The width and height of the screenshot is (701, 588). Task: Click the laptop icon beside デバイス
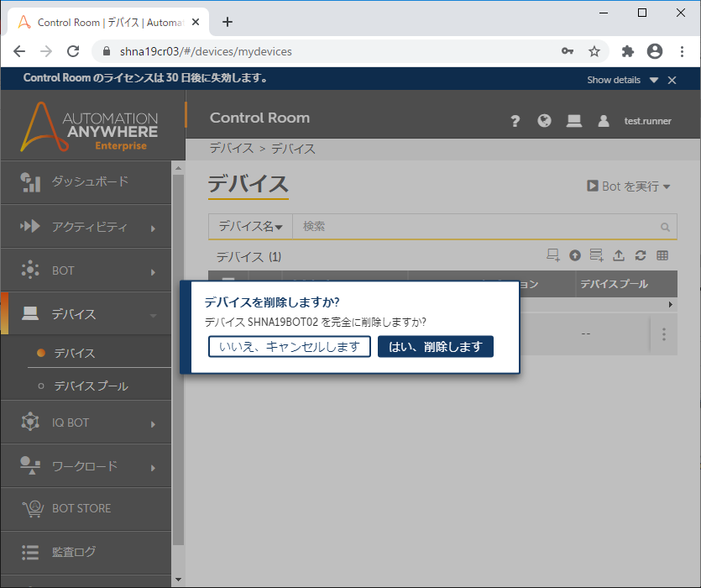(30, 313)
